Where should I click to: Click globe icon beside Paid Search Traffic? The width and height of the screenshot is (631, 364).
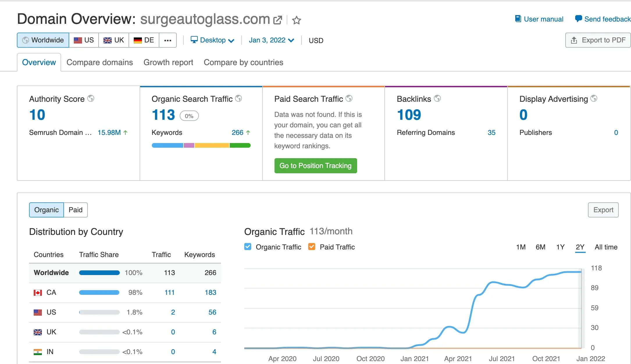[x=349, y=99]
